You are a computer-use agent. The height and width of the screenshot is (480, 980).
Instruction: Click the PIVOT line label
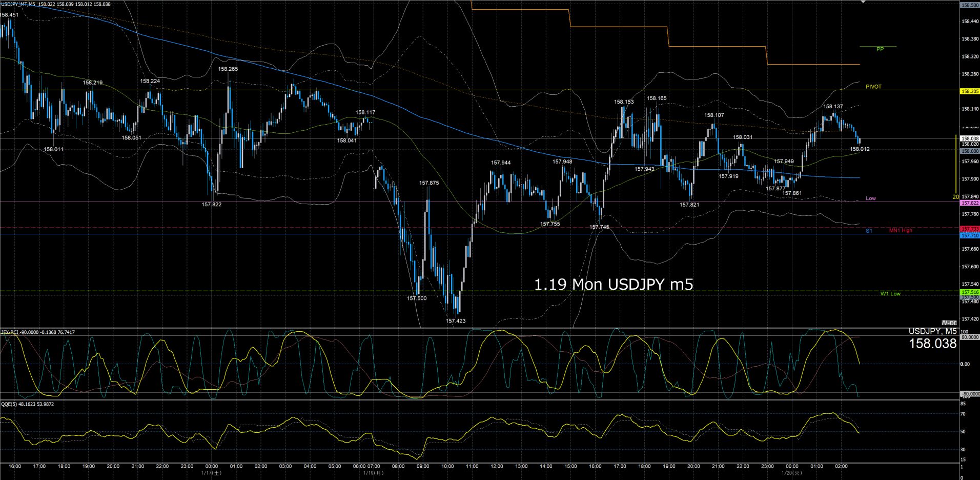click(x=873, y=87)
